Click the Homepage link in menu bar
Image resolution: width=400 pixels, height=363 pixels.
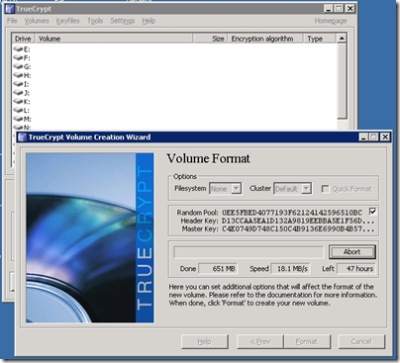330,21
